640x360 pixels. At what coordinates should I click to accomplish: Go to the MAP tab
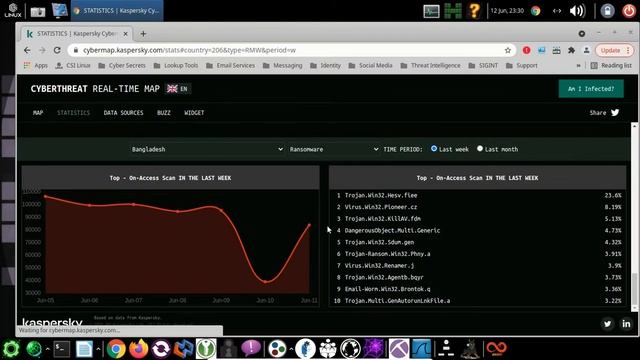coord(38,113)
